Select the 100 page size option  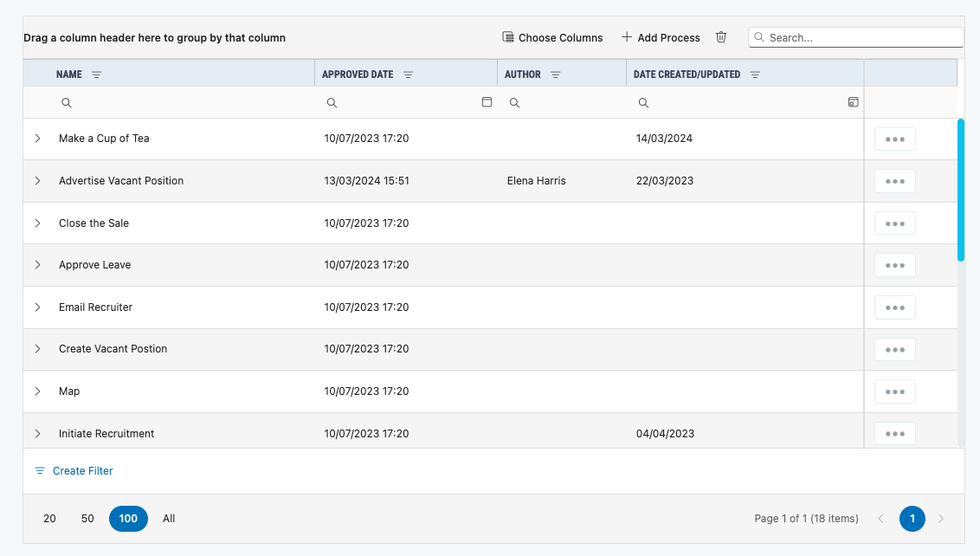click(128, 519)
